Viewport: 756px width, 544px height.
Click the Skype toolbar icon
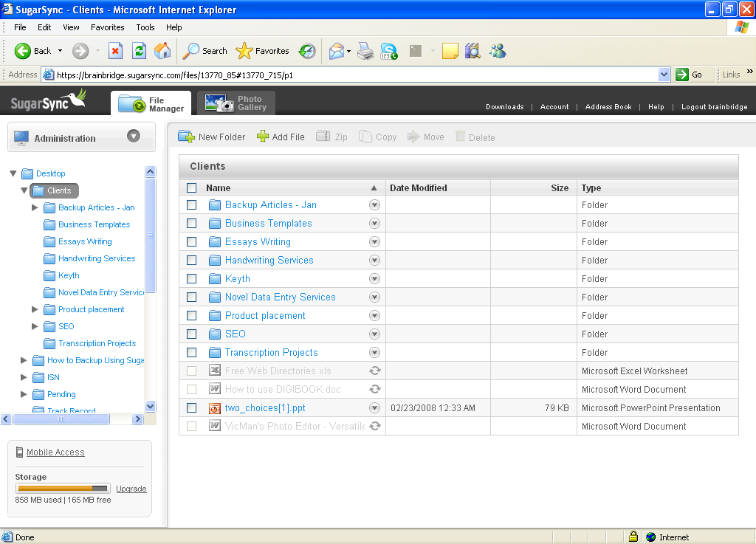[389, 51]
